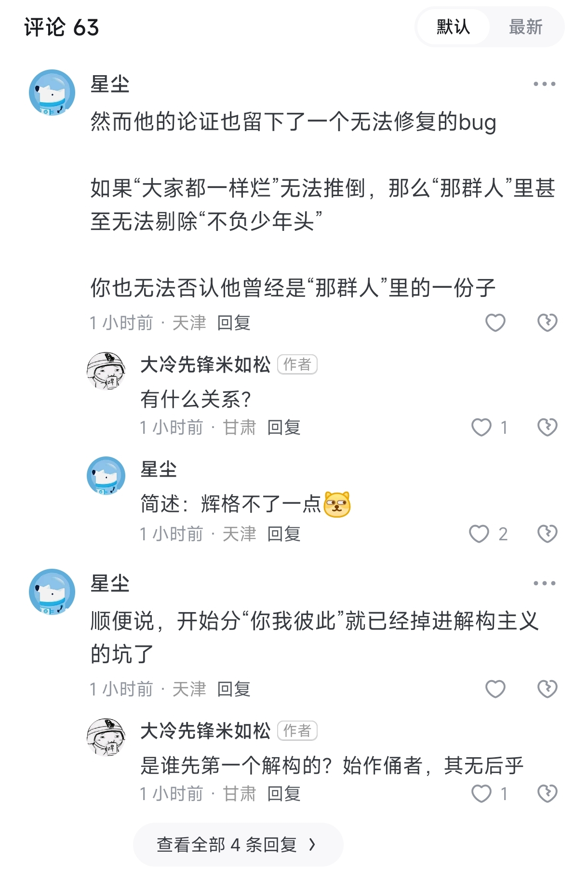The image size is (588, 883).
Task: Open more options for 星尘's first comment
Action: 545,84
